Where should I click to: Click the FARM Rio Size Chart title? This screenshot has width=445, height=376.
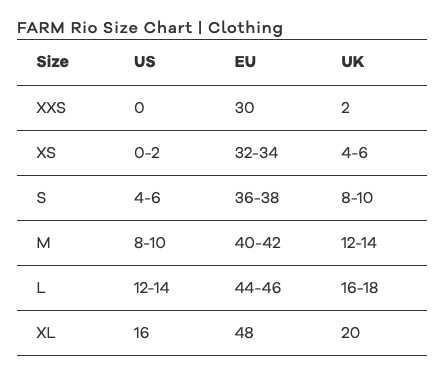150,28
